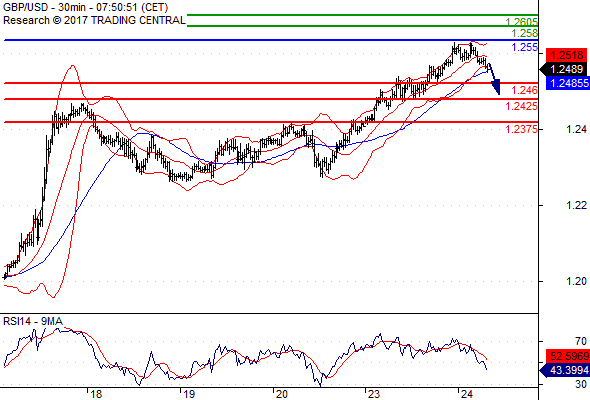This screenshot has height=400, width=590.
Task: Click the red 1.2518 price tag
Action: pos(566,55)
